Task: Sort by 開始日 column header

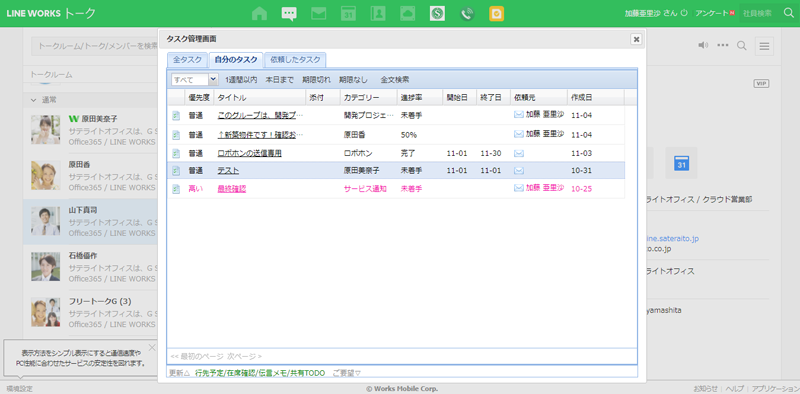Action: tap(460, 97)
